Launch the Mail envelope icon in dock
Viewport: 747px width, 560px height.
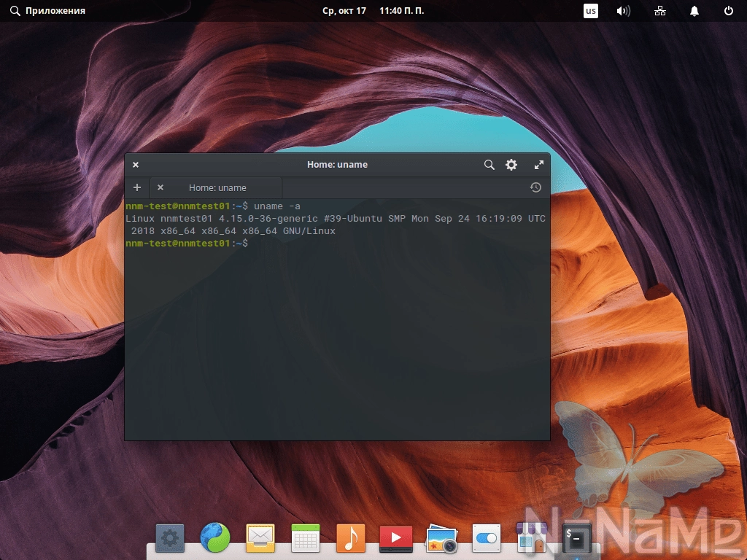tap(260, 538)
